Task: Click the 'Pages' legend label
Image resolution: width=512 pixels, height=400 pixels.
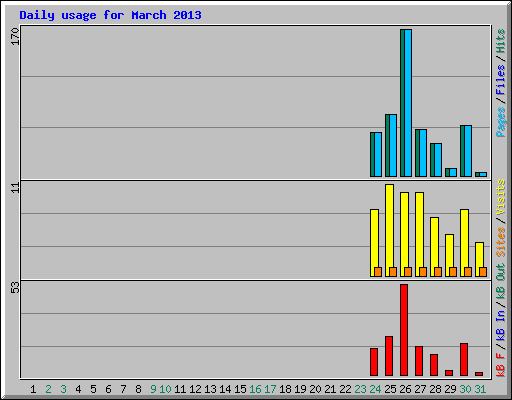Action: pyautogui.click(x=501, y=122)
